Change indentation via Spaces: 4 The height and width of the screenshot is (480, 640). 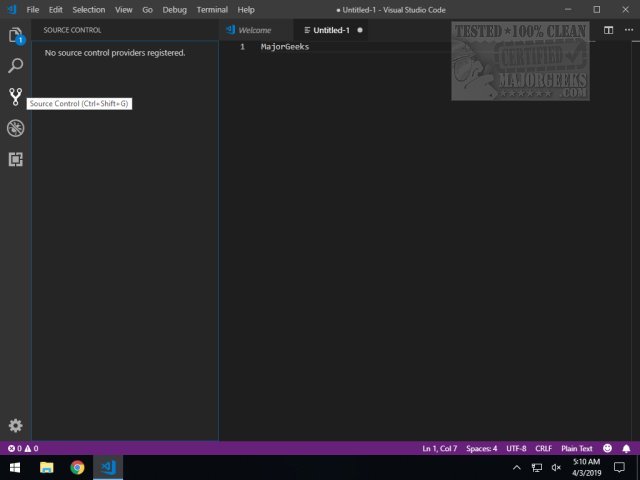pos(482,449)
